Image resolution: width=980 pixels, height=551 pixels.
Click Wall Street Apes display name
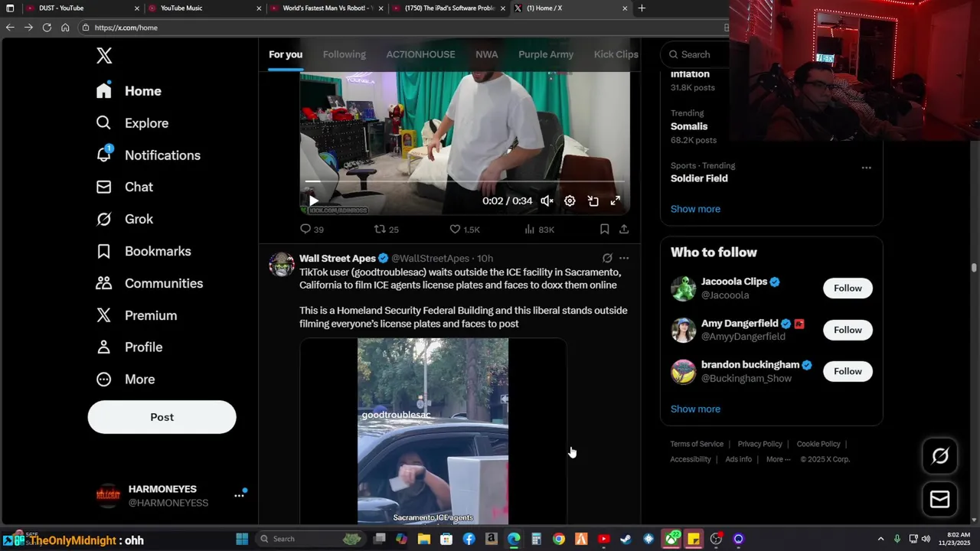[338, 259]
